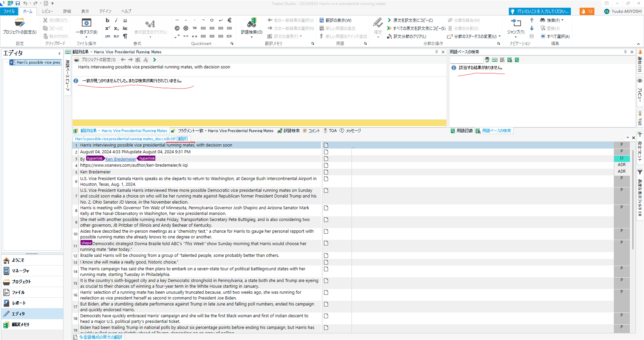Viewport: 644px width, 340px height.
Task: Switch to the レビュー ribbon tab
Action: click(x=47, y=11)
